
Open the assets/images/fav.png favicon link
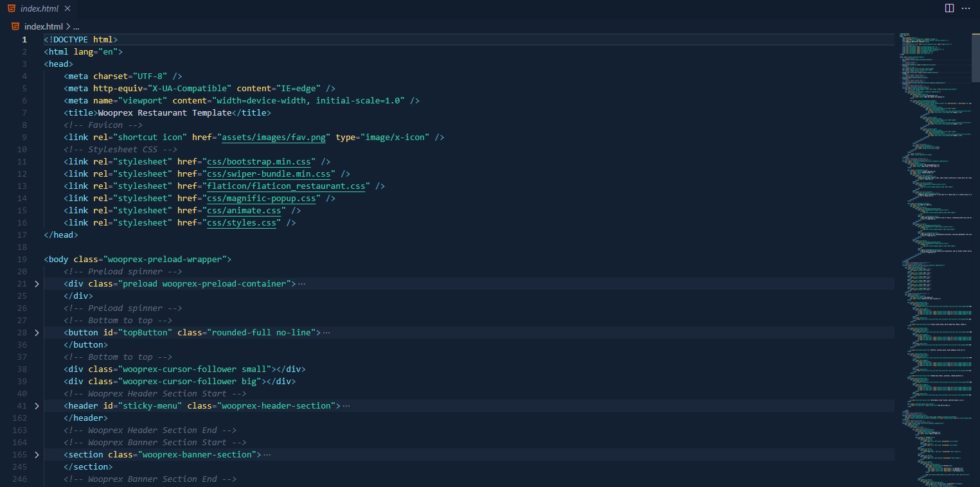coord(273,137)
